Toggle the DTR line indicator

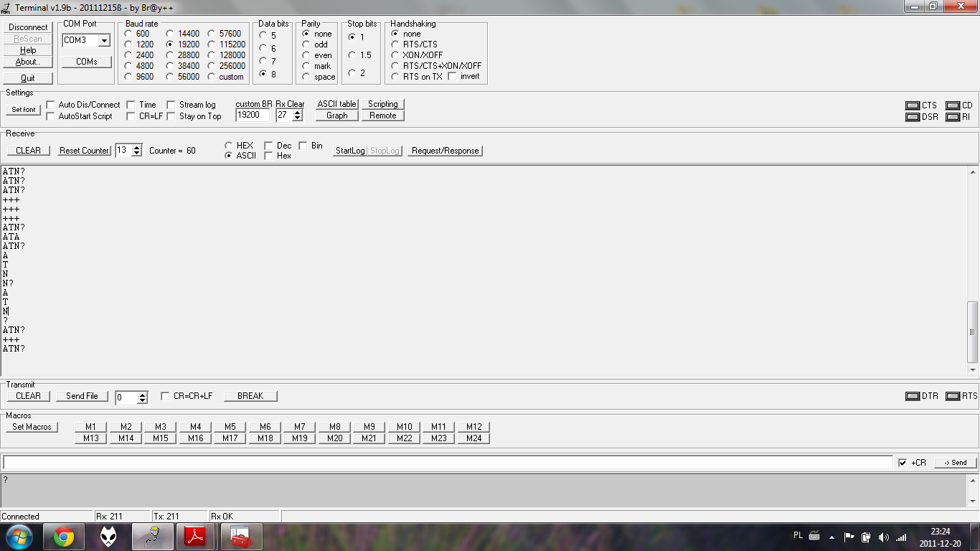click(x=913, y=396)
